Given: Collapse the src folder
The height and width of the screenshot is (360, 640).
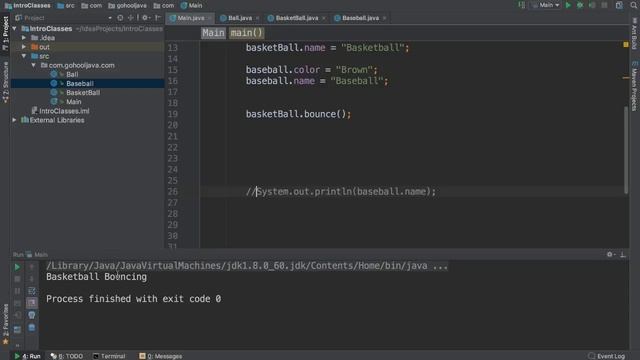Looking at the screenshot, I should coord(24,56).
